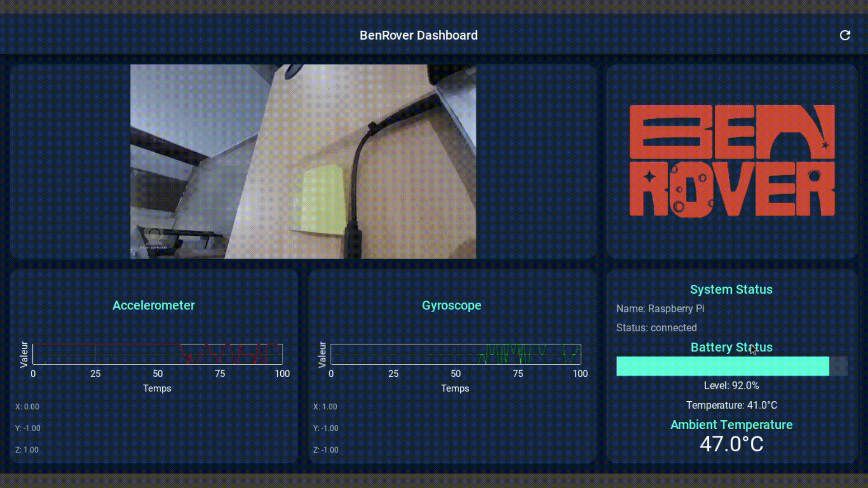The width and height of the screenshot is (868, 488).
Task: Select the webcam video feed
Action: click(x=303, y=161)
